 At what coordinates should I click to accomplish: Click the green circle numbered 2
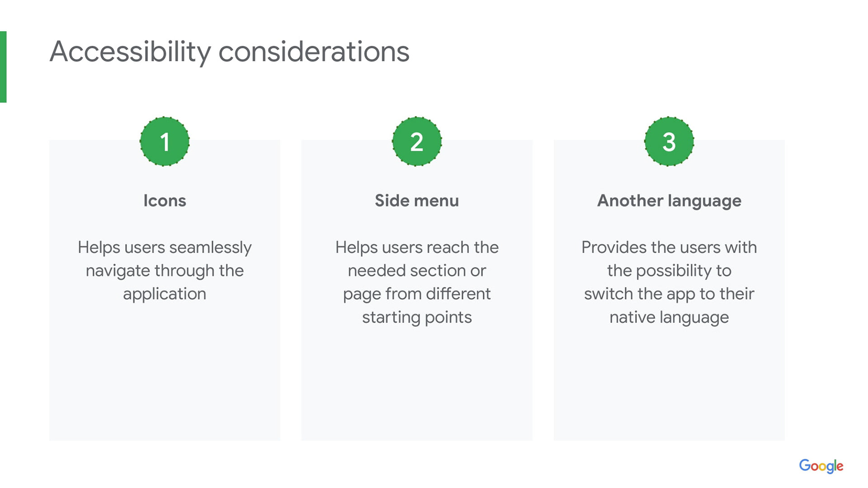(417, 141)
